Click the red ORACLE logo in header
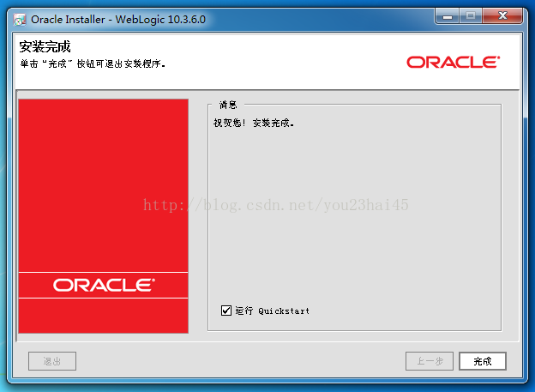The width and height of the screenshot is (535, 392). point(453,62)
